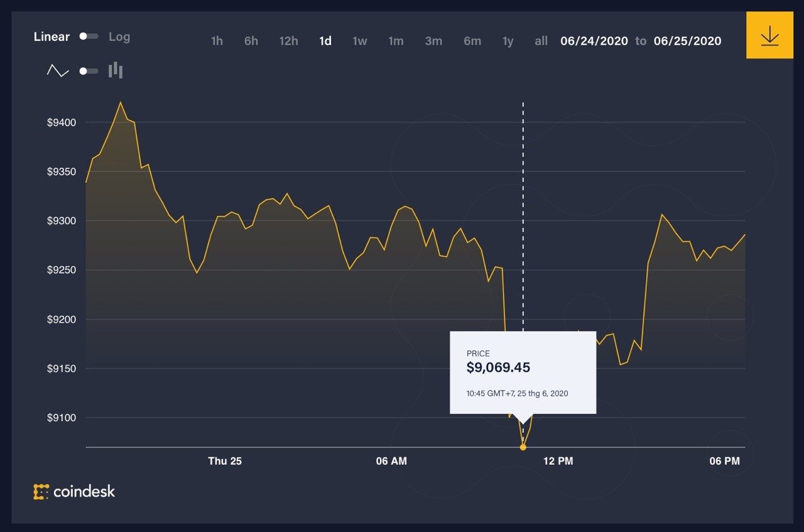804x532 pixels.
Task: Select the 12h time range
Action: coord(289,41)
